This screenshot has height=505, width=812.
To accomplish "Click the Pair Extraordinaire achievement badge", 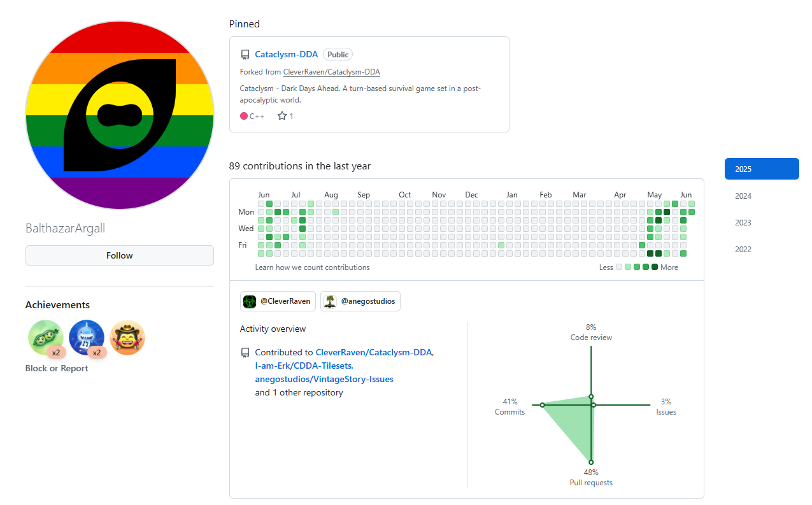I will 46,338.
